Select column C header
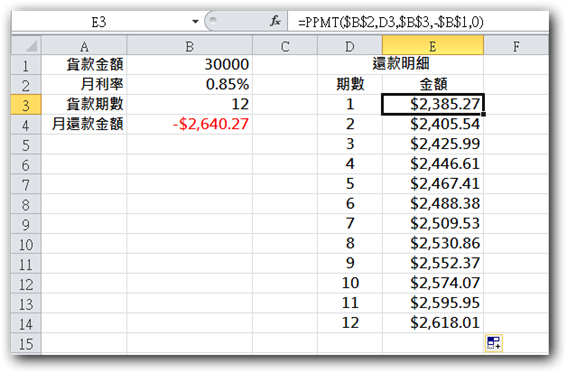Viewport: 567px width, 373px height. 285,46
